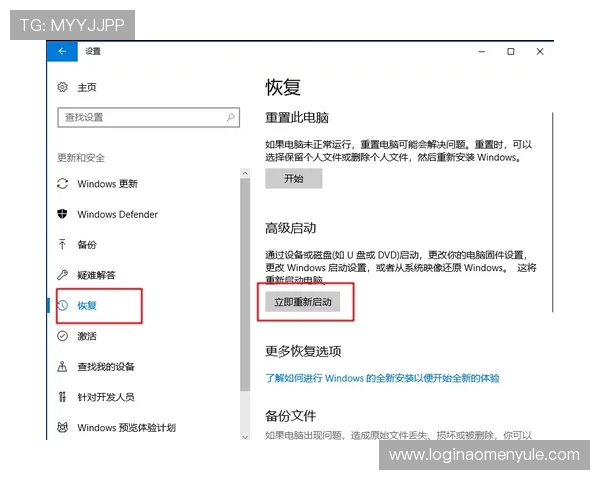Image resolution: width=600 pixels, height=480 pixels.
Task: Select the 恢复 menu entry
Action: 87,305
